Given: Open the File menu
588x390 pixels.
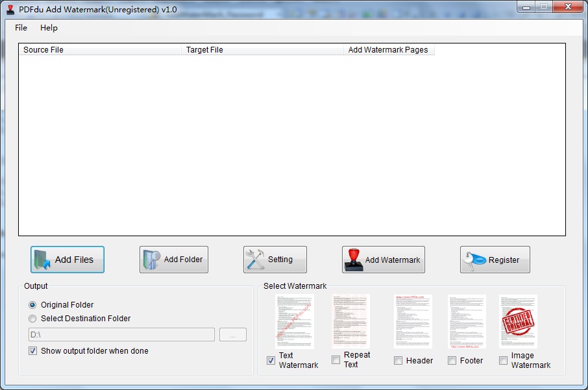Looking at the screenshot, I should pyautogui.click(x=21, y=28).
